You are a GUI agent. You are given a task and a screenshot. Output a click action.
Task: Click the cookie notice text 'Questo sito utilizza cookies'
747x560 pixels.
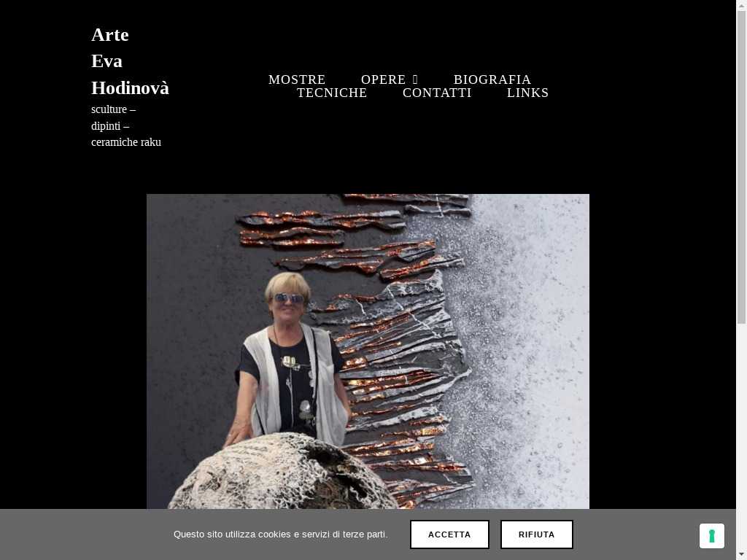281,534
